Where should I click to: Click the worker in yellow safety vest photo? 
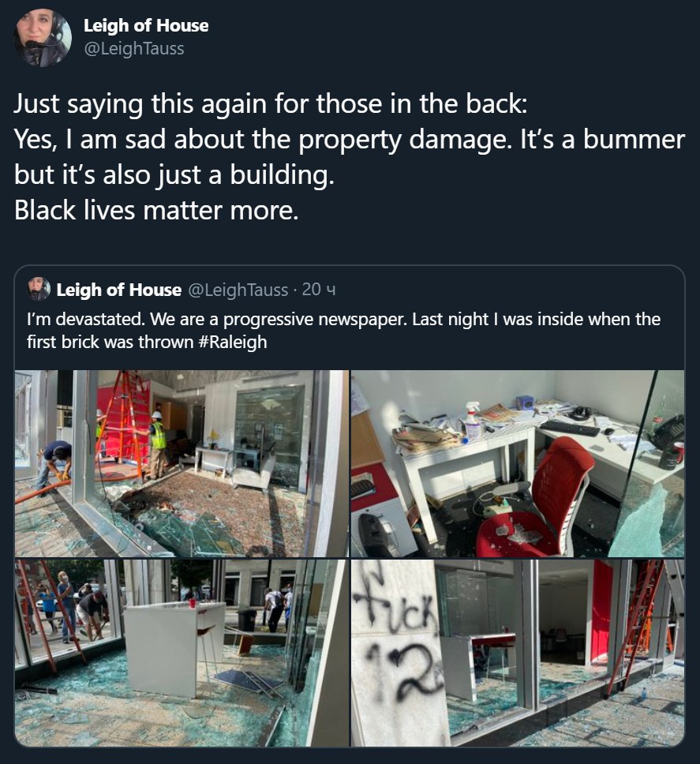182,463
